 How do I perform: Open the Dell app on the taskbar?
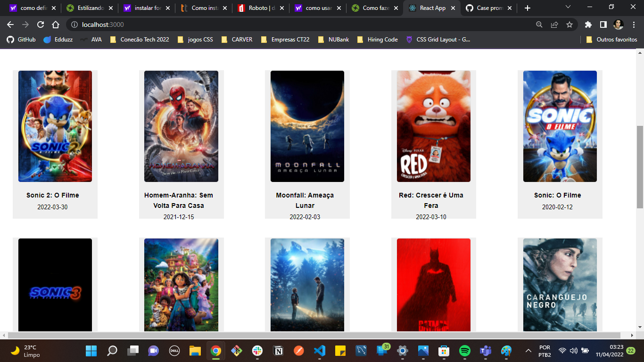174,351
